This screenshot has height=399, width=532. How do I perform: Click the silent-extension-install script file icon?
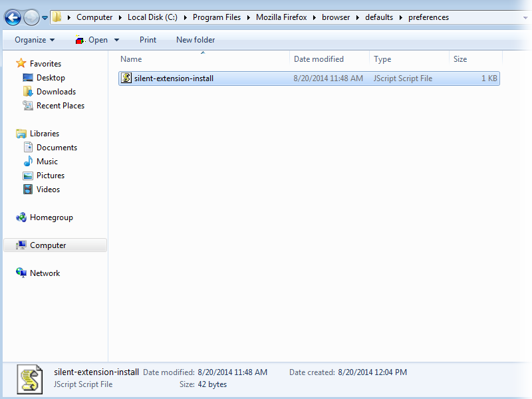coord(126,78)
